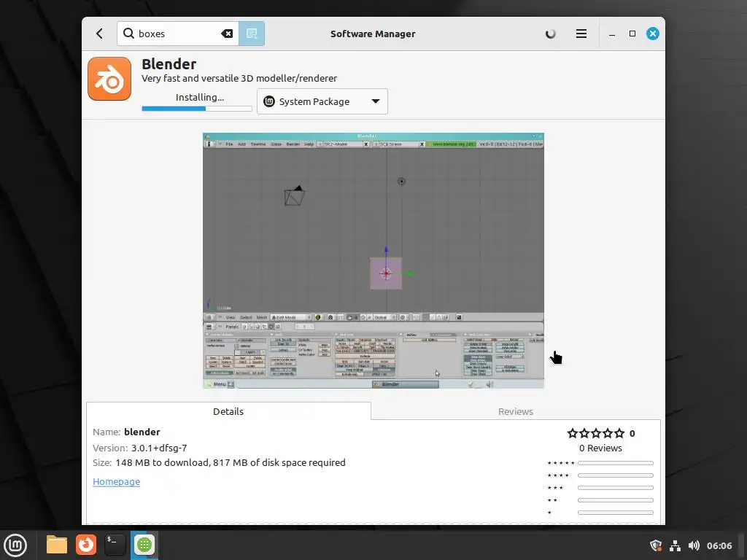The image size is (747, 560).
Task: Click the search box containing 'boxes'
Action: tap(178, 34)
